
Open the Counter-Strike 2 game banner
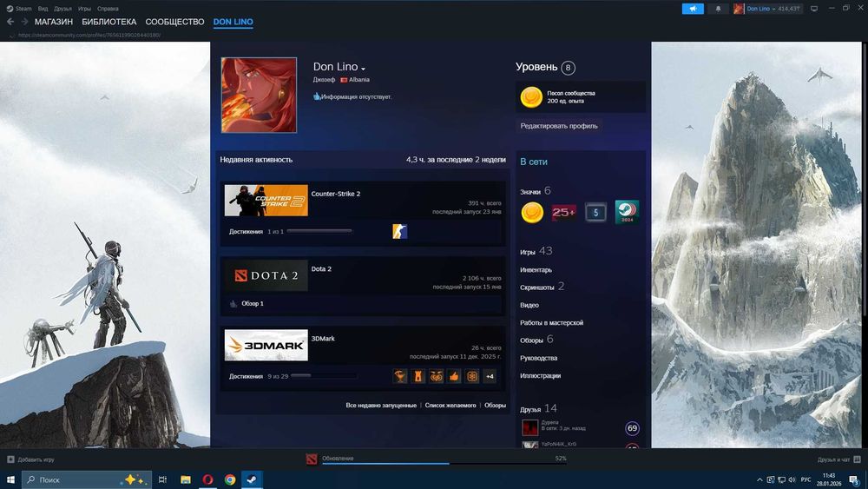coord(266,200)
